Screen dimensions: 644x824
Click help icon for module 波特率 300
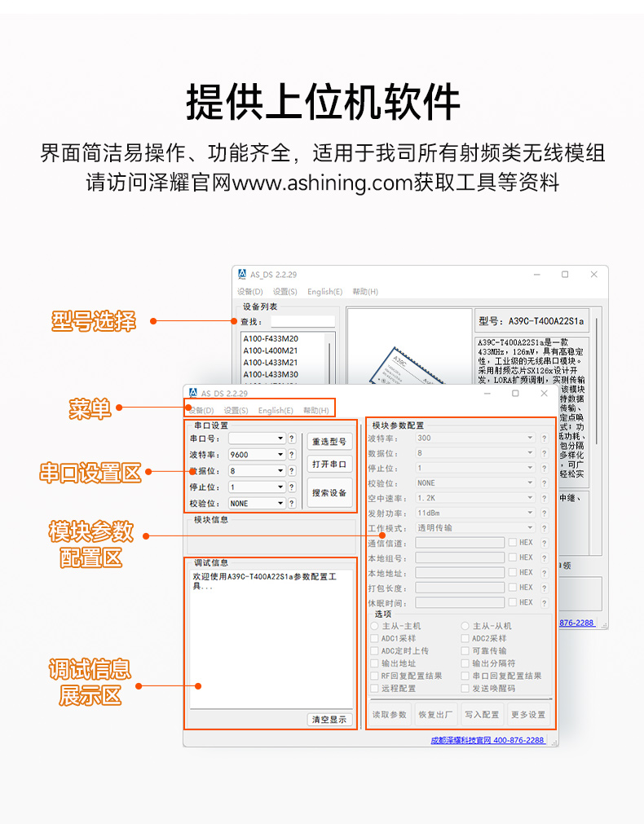point(544,438)
